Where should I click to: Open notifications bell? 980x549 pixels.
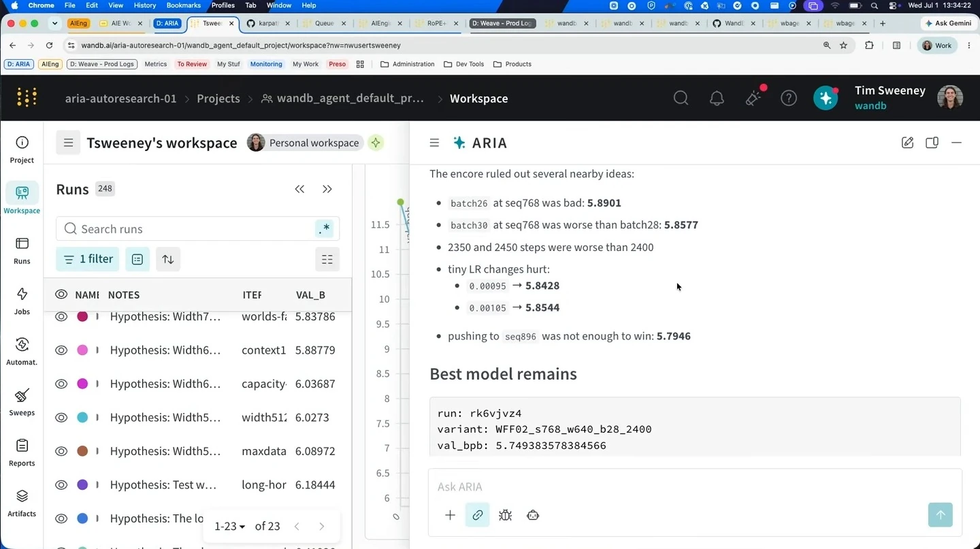point(717,98)
